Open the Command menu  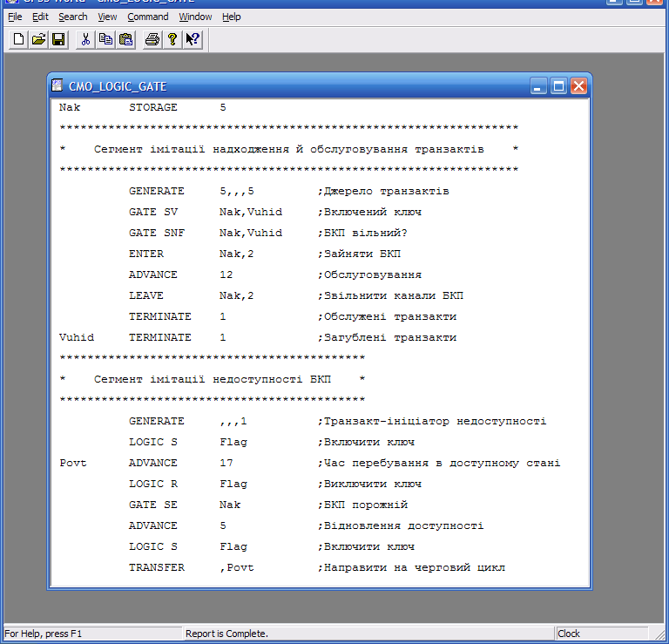(x=147, y=17)
